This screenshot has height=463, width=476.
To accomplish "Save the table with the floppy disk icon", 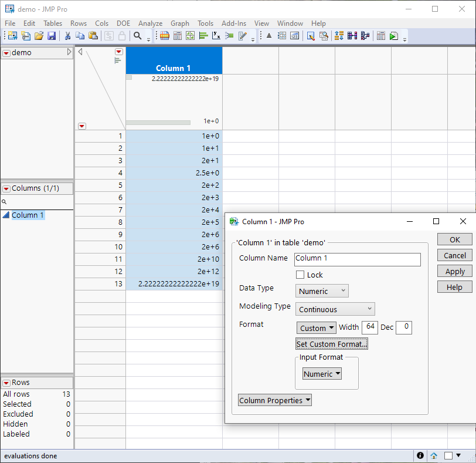I will tap(52, 36).
